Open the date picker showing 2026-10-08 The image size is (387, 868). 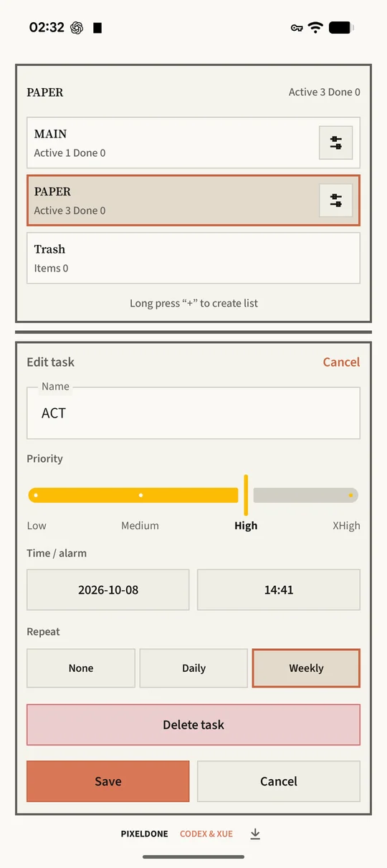108,590
